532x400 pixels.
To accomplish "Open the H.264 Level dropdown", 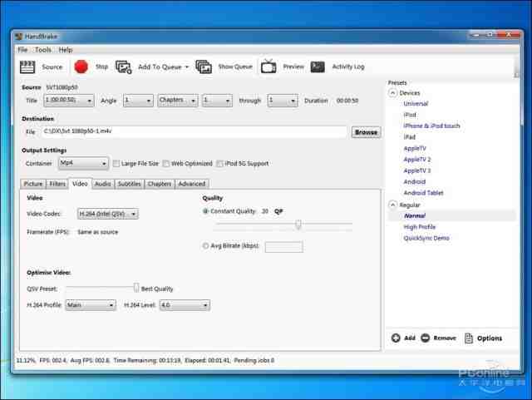I will pyautogui.click(x=185, y=305).
